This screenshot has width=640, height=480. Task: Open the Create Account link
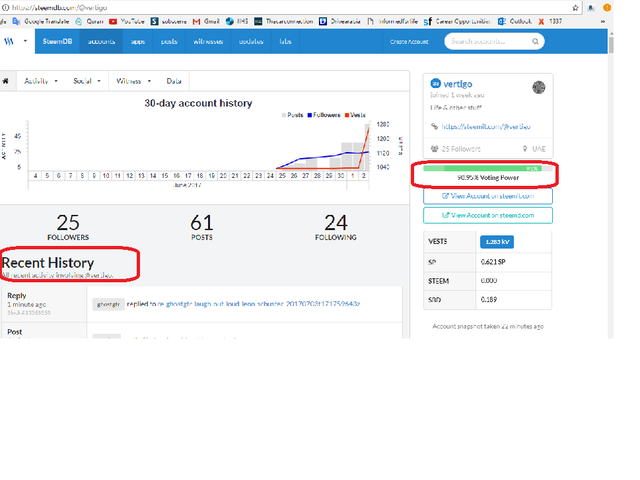pos(408,42)
